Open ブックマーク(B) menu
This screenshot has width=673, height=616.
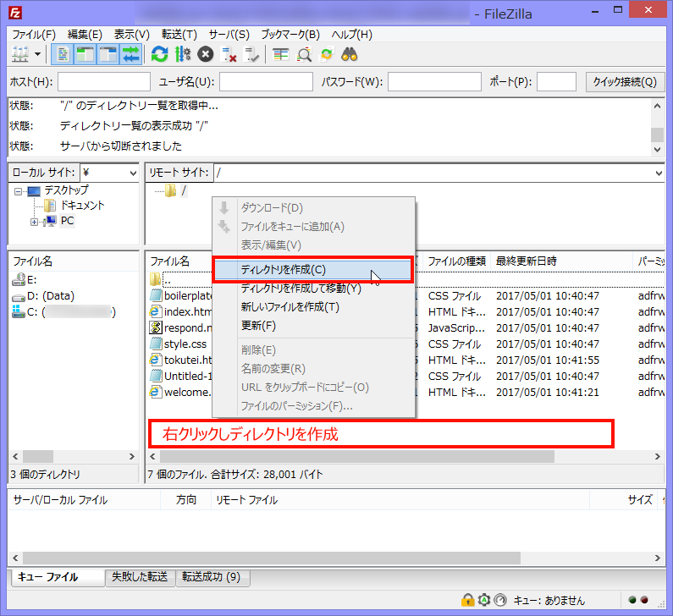point(290,35)
